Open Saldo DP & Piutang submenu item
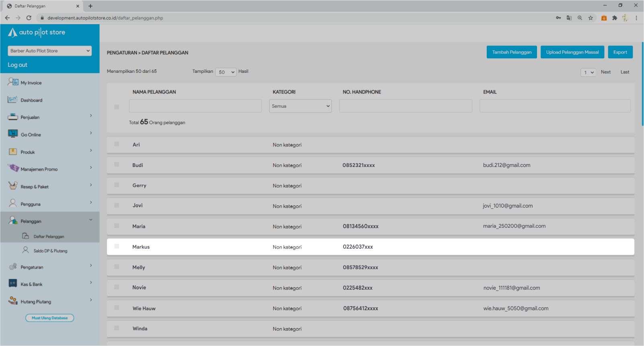 pyautogui.click(x=50, y=251)
